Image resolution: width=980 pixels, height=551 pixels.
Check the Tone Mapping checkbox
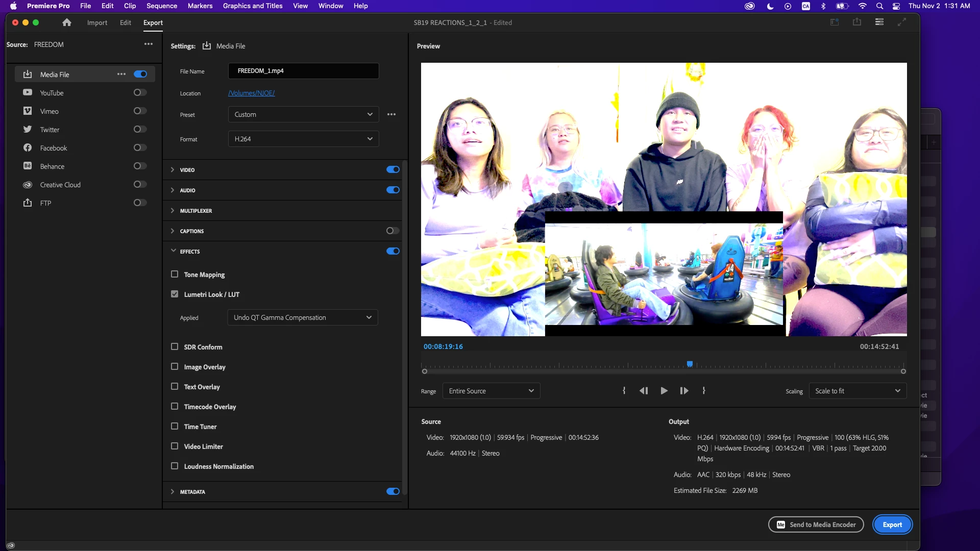tap(175, 274)
